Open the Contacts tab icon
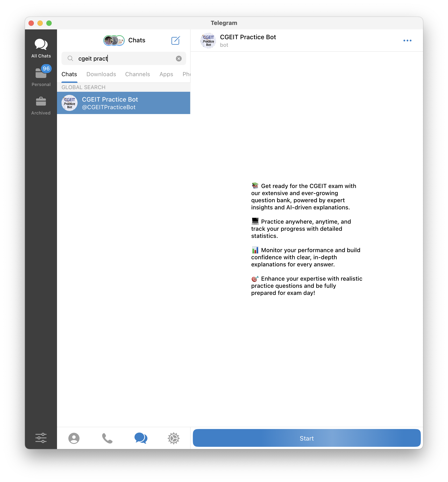The width and height of the screenshot is (448, 482). (74, 438)
